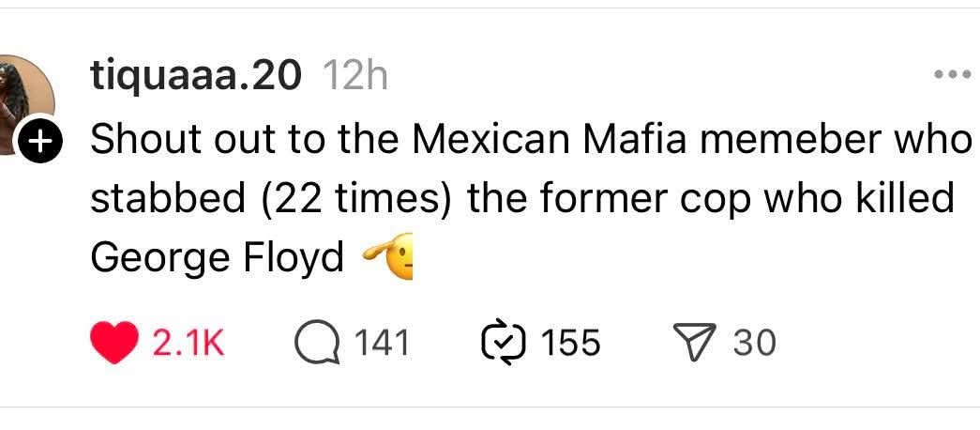Repost using the circular arrows icon

click(x=504, y=344)
